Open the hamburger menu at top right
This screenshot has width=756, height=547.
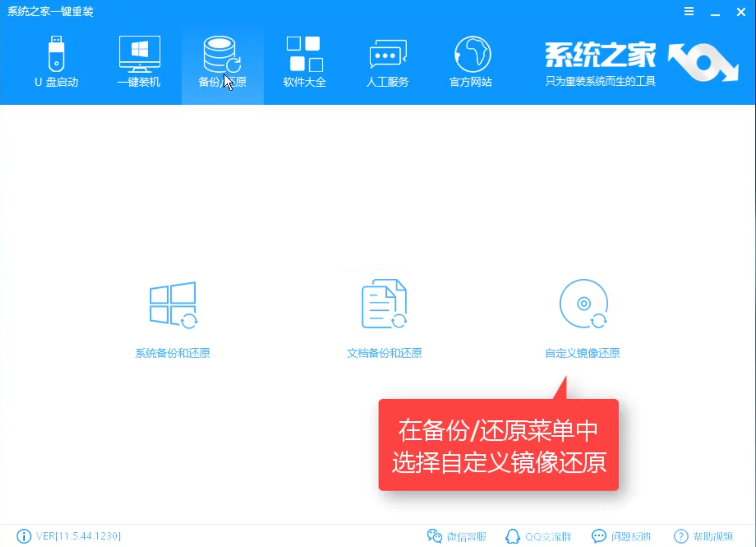click(689, 11)
